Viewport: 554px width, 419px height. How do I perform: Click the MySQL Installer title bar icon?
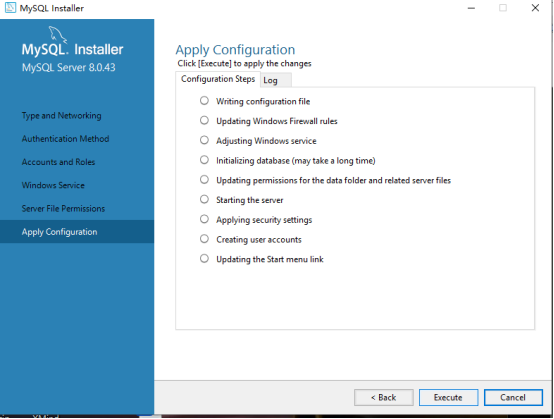(x=10, y=7)
